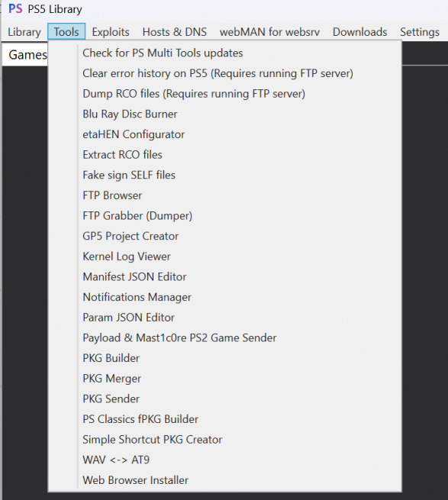Image resolution: width=448 pixels, height=500 pixels.
Task: Open the Exploits menu
Action: pos(111,32)
